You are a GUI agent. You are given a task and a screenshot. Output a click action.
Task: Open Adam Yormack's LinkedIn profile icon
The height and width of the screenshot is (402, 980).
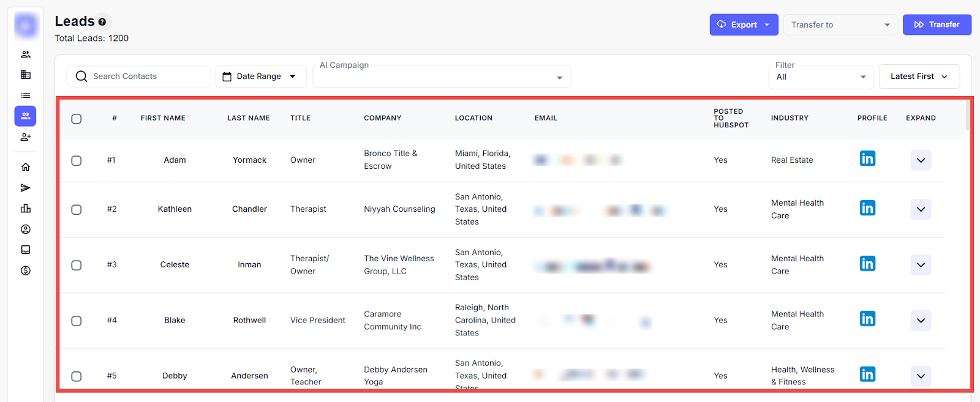coord(867,158)
